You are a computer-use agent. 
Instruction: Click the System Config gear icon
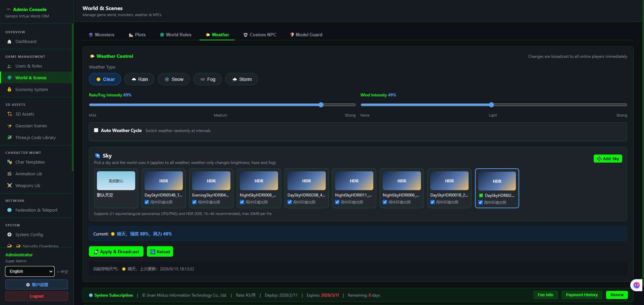tap(9, 235)
